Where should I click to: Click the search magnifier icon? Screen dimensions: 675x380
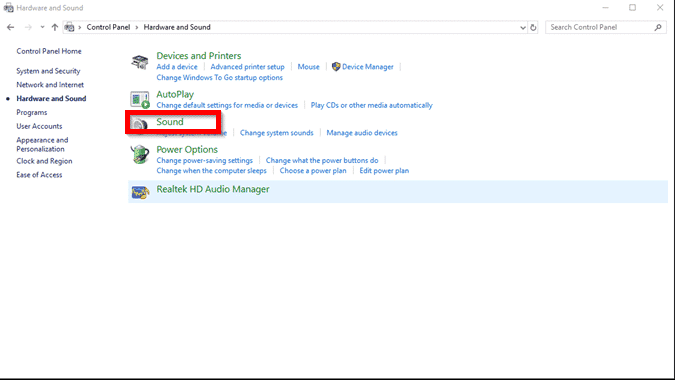click(x=658, y=27)
